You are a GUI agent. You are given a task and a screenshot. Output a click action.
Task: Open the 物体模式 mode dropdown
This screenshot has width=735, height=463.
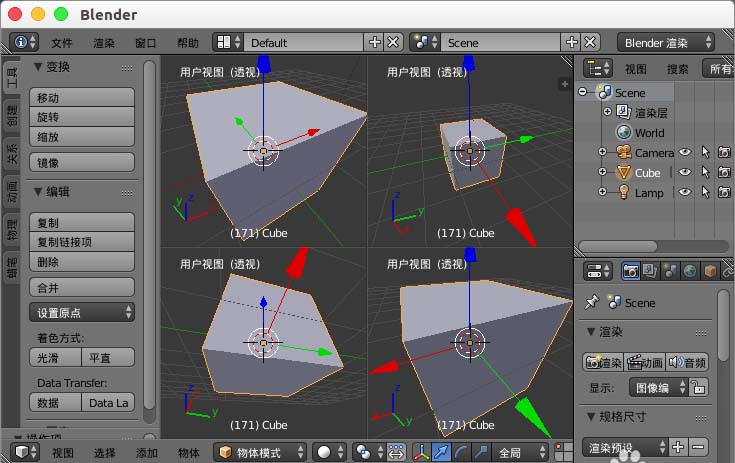tap(260, 452)
